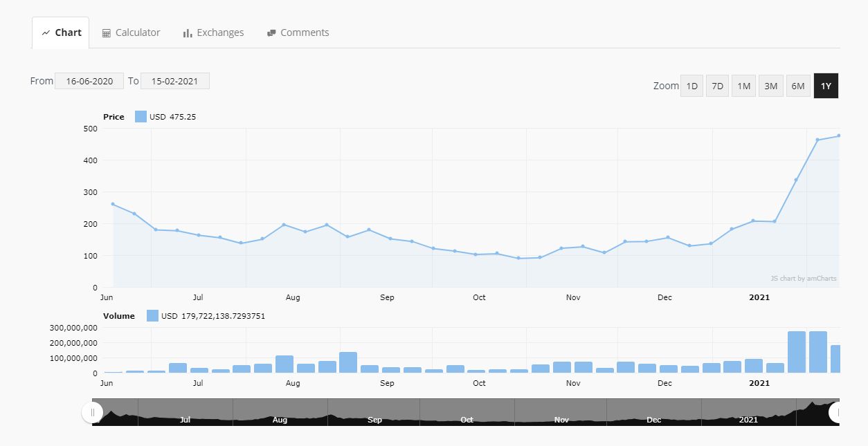Click the speech bubble icon beside Comments
This screenshot has width=868, height=446.
271,32
